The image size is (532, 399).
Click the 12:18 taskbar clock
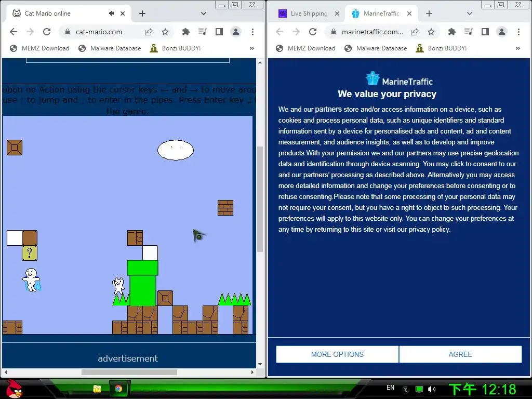click(483, 389)
